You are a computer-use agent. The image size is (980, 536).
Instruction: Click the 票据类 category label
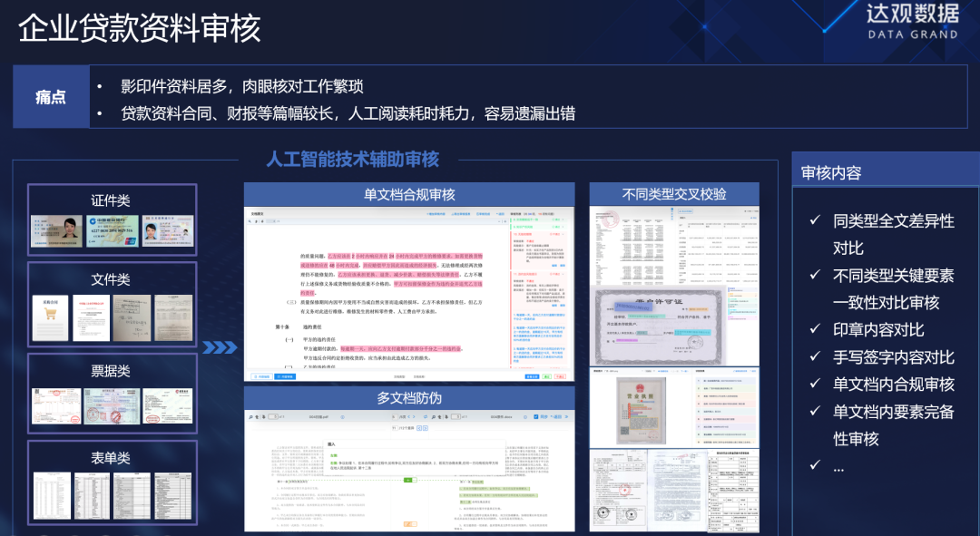[x=111, y=371]
